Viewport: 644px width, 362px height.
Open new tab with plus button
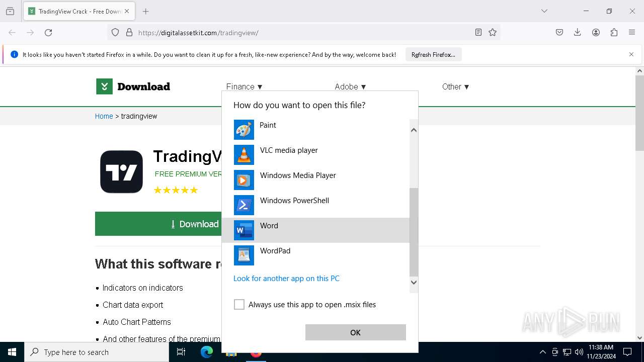[x=146, y=11]
